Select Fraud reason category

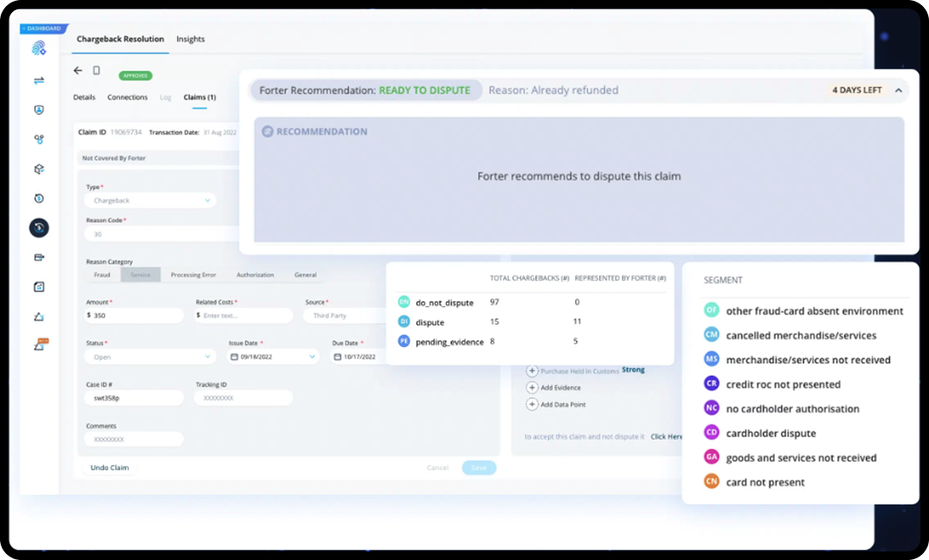coord(102,275)
